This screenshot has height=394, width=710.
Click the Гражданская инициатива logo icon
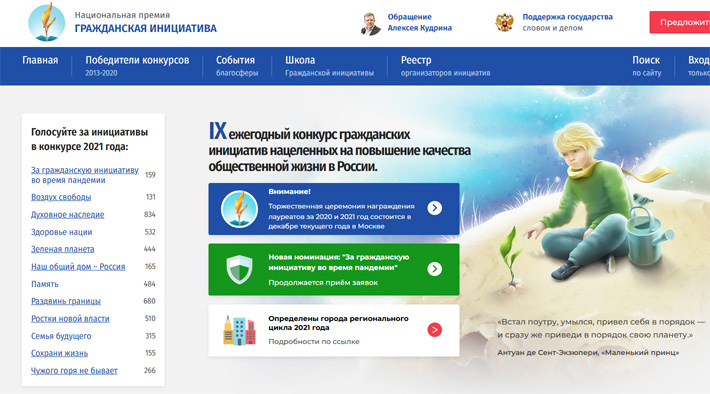[46, 22]
